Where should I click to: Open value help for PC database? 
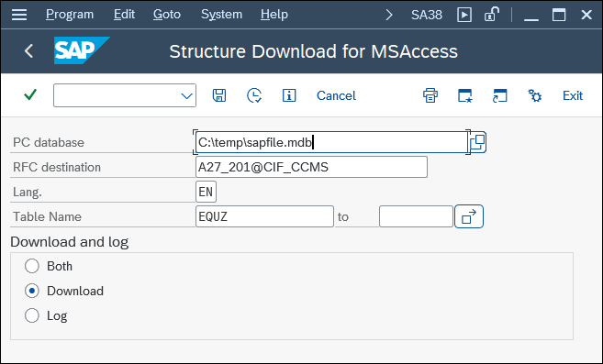click(477, 142)
